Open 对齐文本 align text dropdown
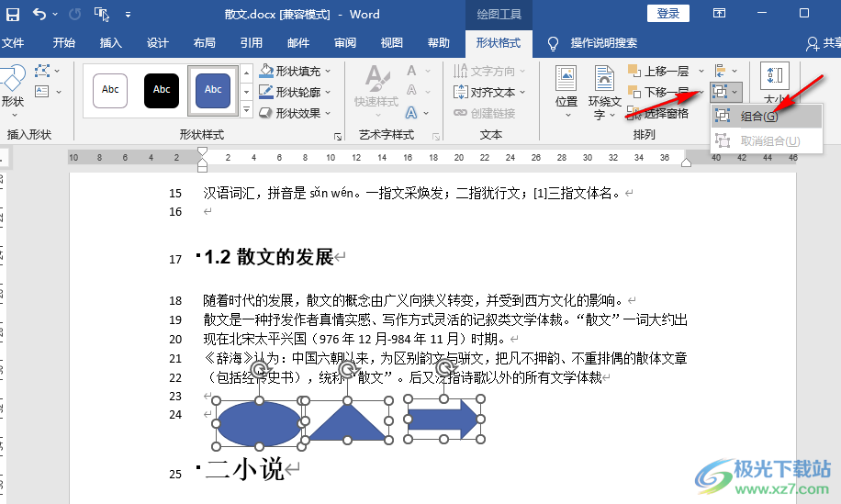Image resolution: width=841 pixels, height=504 pixels. tap(489, 92)
